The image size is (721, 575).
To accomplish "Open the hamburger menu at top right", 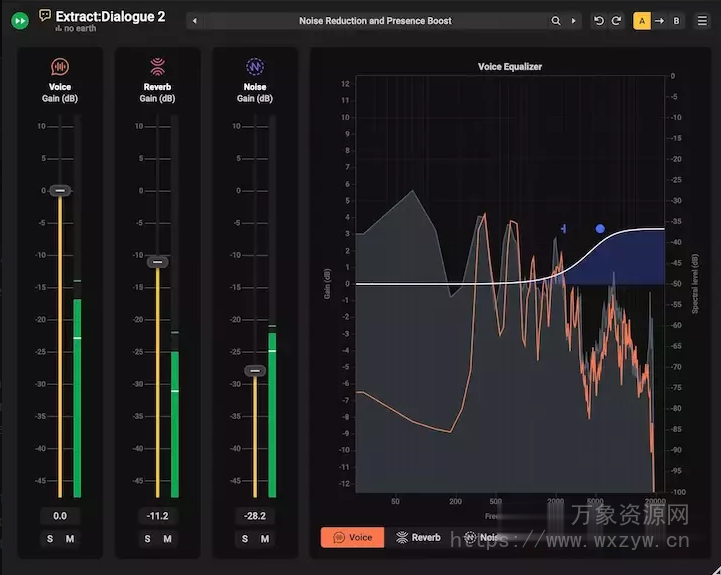I will click(702, 20).
